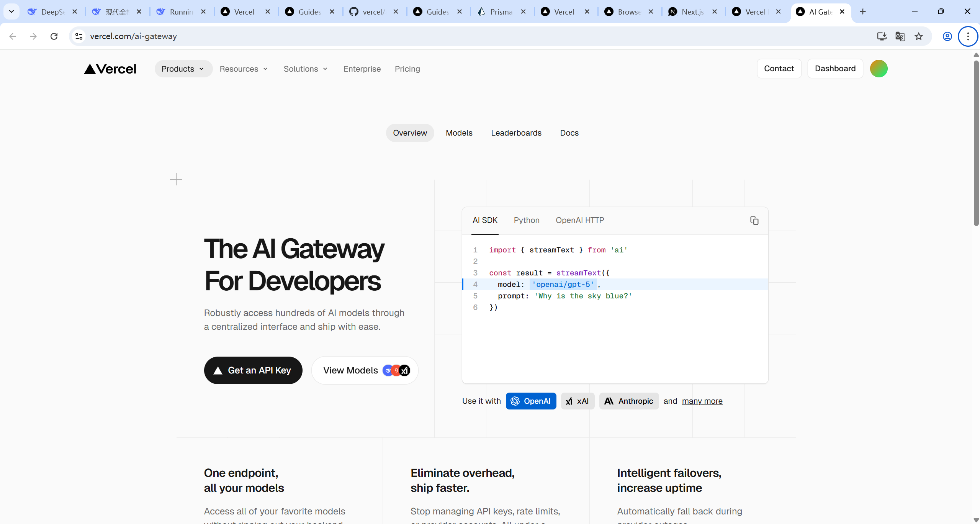Reload the current page
The width and height of the screenshot is (980, 524).
click(x=54, y=36)
